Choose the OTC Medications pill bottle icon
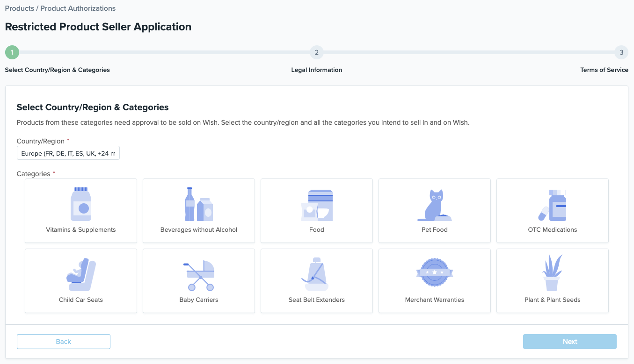Viewport: 634px width, 364px height. point(553,205)
